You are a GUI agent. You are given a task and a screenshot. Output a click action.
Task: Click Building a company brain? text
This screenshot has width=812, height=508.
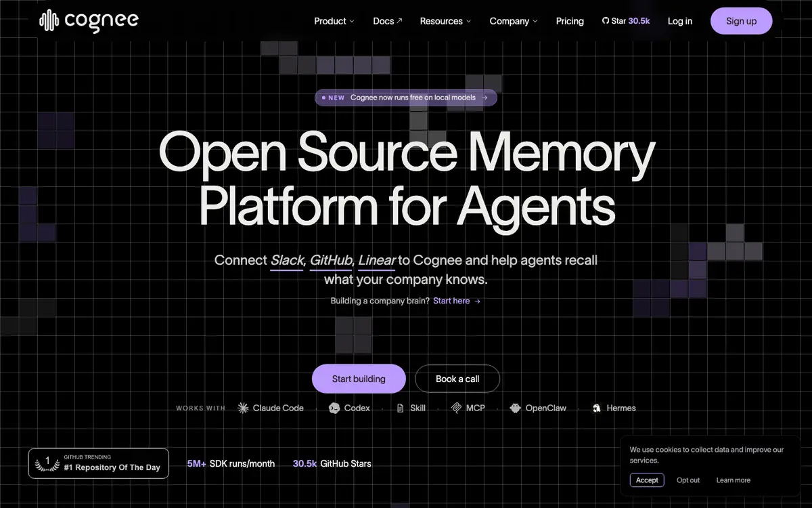point(380,301)
